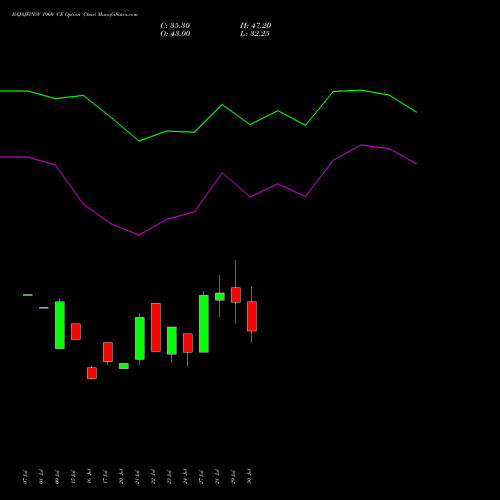Click the low value L: 32.25
The height and width of the screenshot is (500, 500).
(255, 34)
